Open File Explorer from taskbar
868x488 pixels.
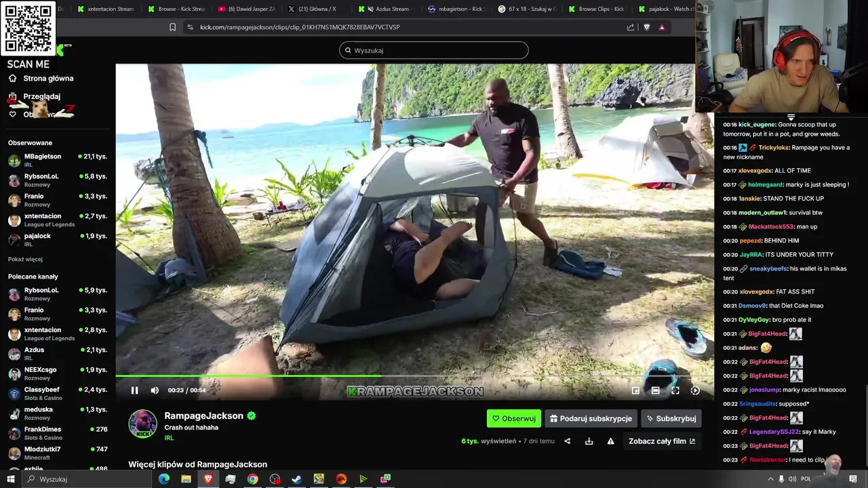tap(186, 479)
